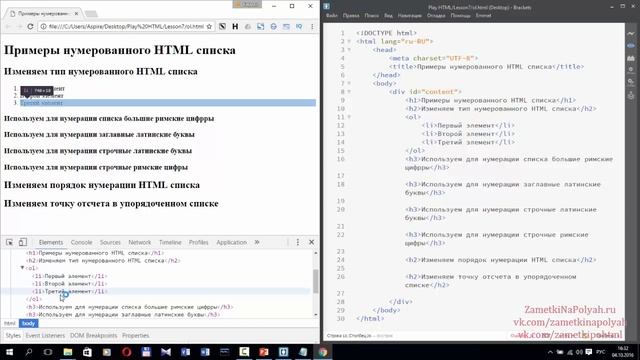Open Windows Start menu
Image resolution: width=640 pixels, height=360 pixels.
9,352
